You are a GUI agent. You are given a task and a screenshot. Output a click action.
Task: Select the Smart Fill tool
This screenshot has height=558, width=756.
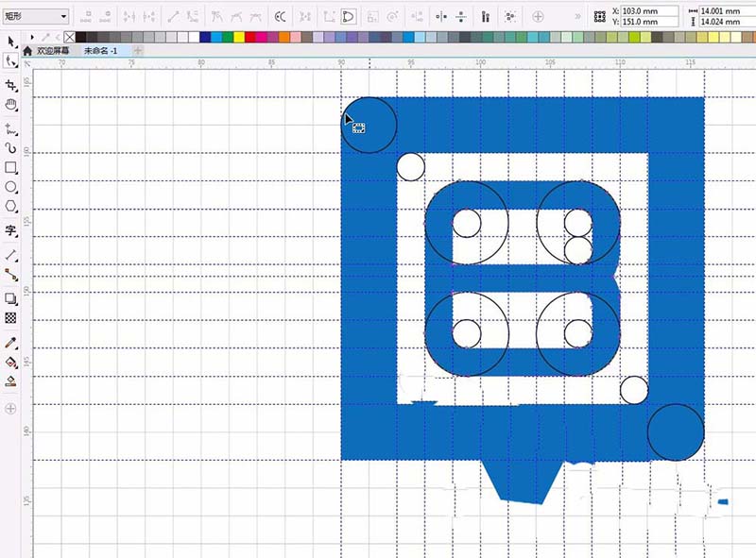(x=10, y=381)
